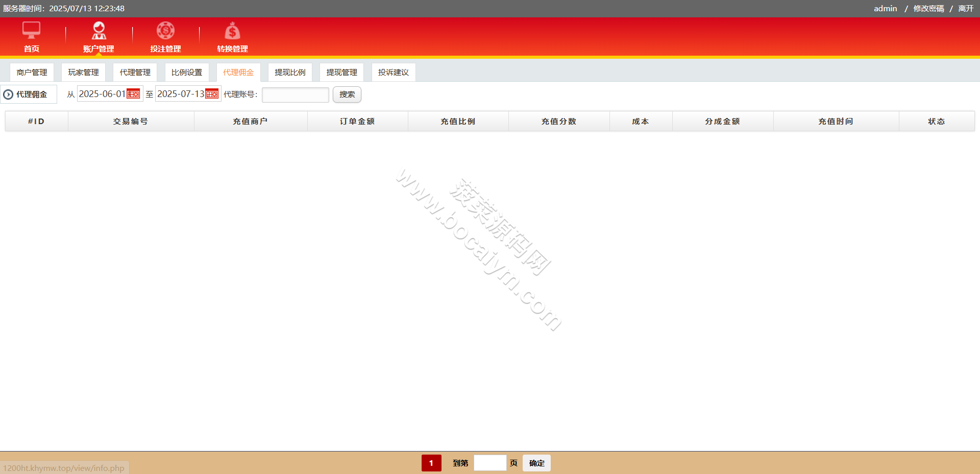This screenshot has width=980, height=474.
Task: Focus the start date 2025-06-01 field
Action: click(x=110, y=94)
